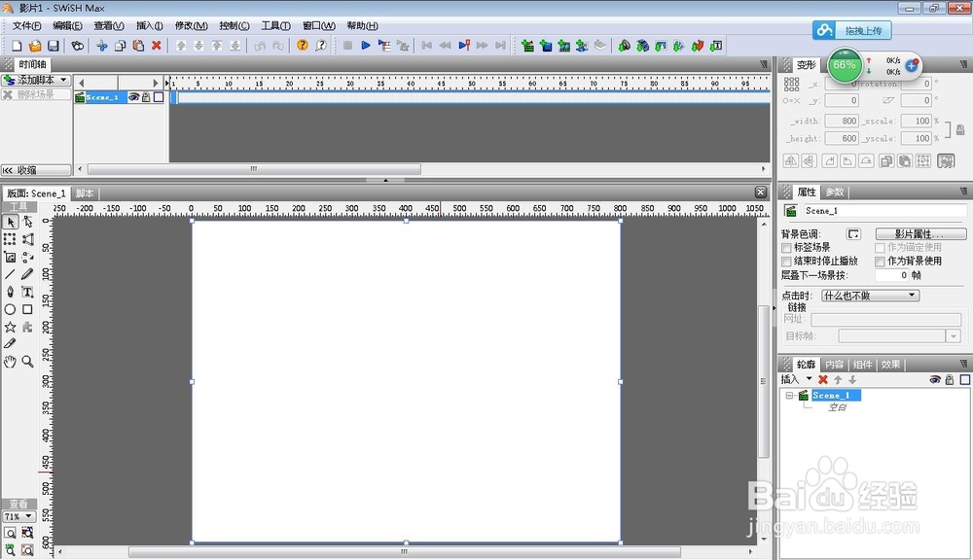The image size is (973, 560).
Task: Open the 背景色调 color picker swatch
Action: pos(854,233)
